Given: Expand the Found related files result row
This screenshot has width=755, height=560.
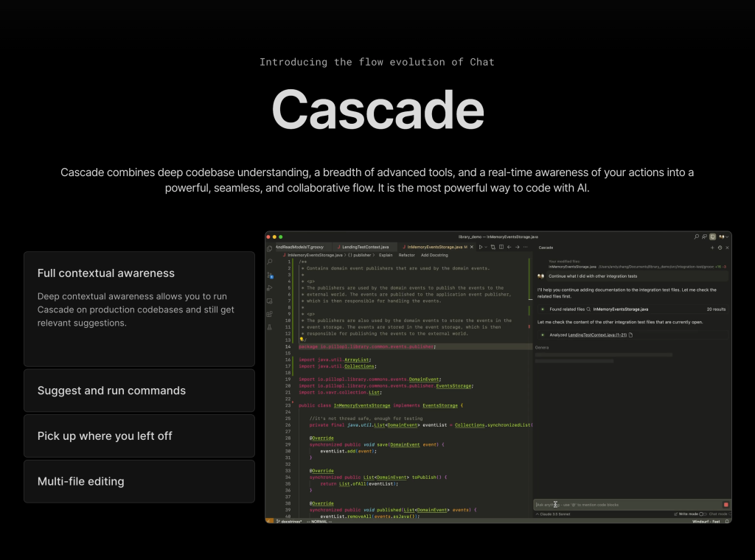Looking at the screenshot, I should point(633,309).
